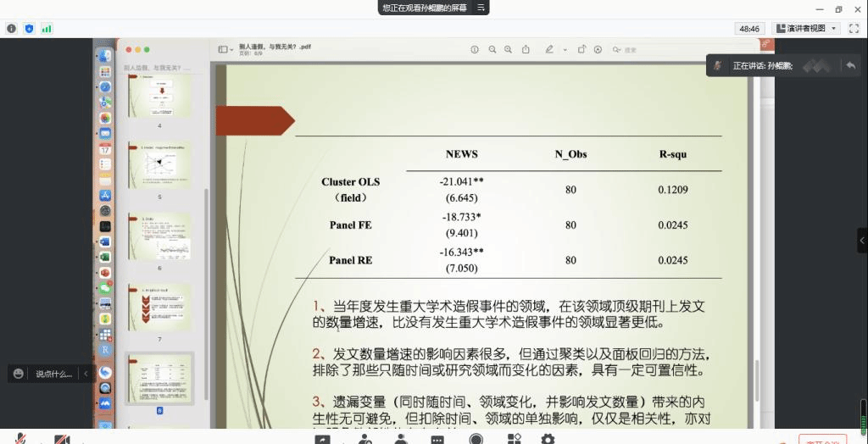Open the markup pen options chevron
This screenshot has width=868, height=444.
tap(565, 50)
